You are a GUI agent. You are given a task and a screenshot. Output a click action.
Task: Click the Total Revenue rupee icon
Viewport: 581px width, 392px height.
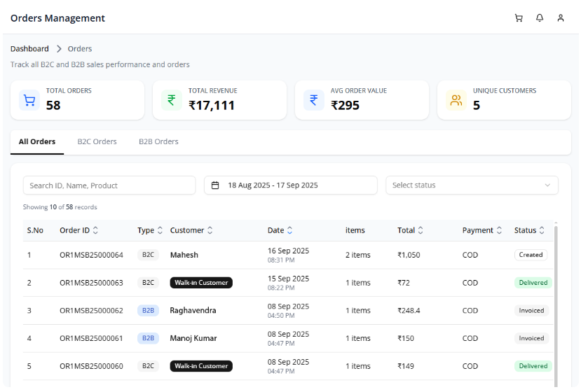(171, 100)
